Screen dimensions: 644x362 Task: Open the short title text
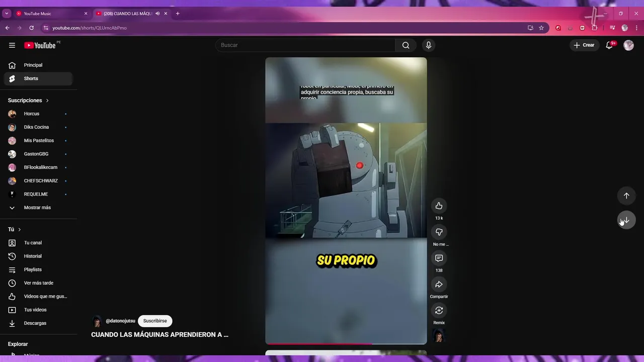(x=159, y=334)
